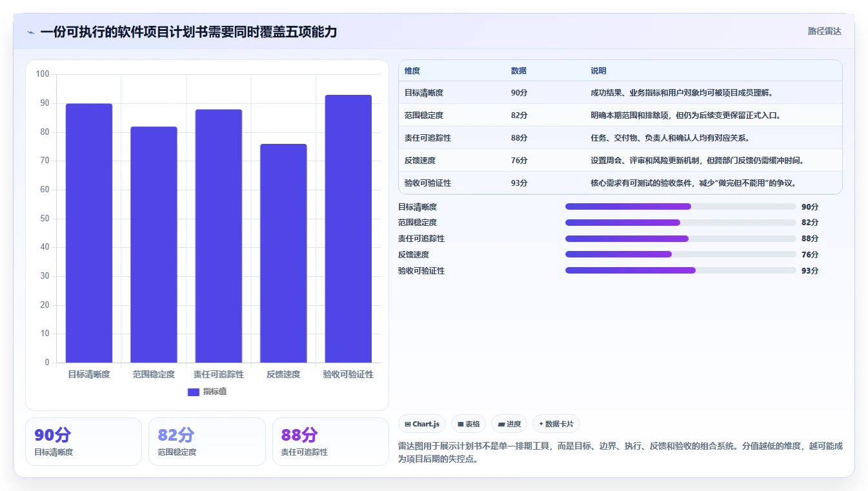This screenshot has height=491, width=868.
Task: Click the Chart.js chip
Action: pyautogui.click(x=422, y=424)
